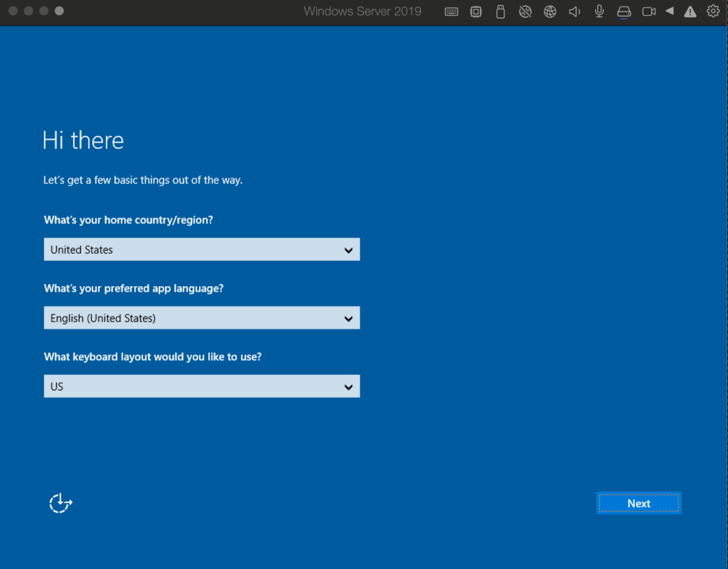Image resolution: width=728 pixels, height=569 pixels.
Task: Open the USB devices icon
Action: point(500,11)
